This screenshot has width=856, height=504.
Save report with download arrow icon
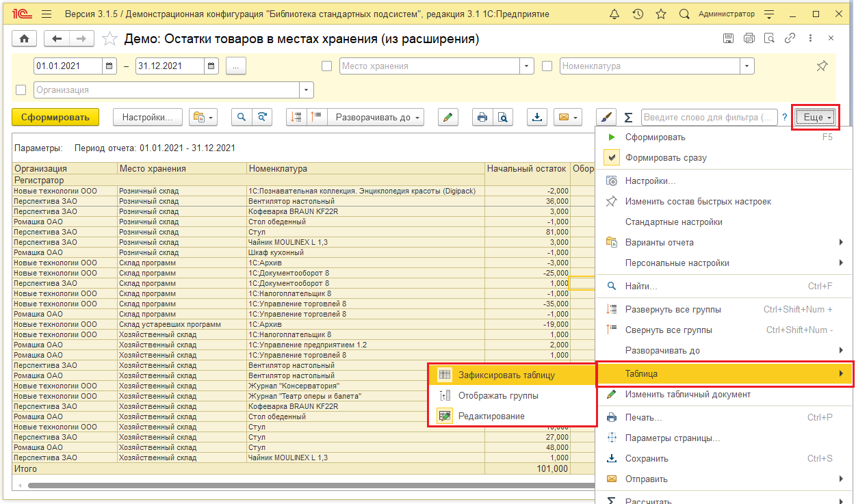point(537,118)
